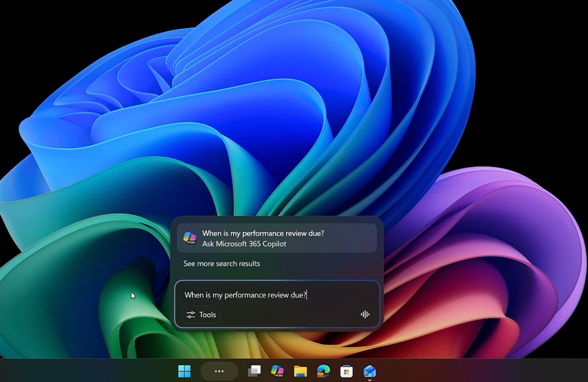Click 'When is my performance review due?' suggestion title
The image size is (588, 382).
click(x=263, y=233)
